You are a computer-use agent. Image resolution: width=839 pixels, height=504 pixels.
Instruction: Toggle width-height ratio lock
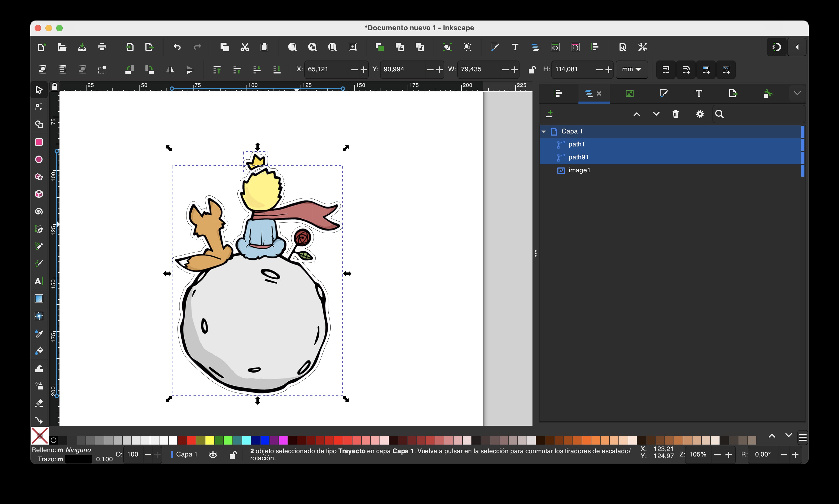pyautogui.click(x=532, y=70)
